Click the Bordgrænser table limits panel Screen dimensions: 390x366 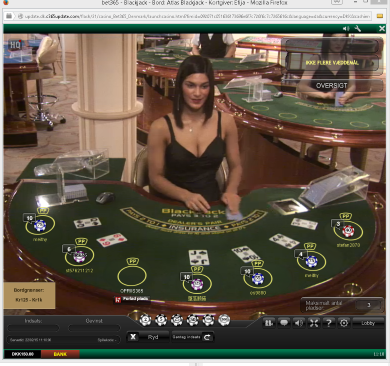pyautogui.click(x=29, y=295)
